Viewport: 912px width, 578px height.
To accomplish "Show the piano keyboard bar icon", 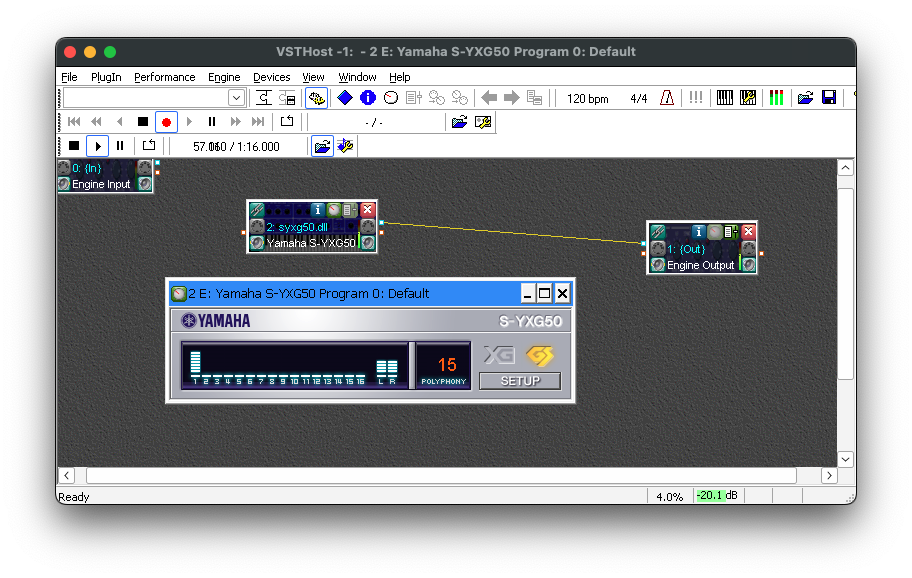I will click(725, 98).
